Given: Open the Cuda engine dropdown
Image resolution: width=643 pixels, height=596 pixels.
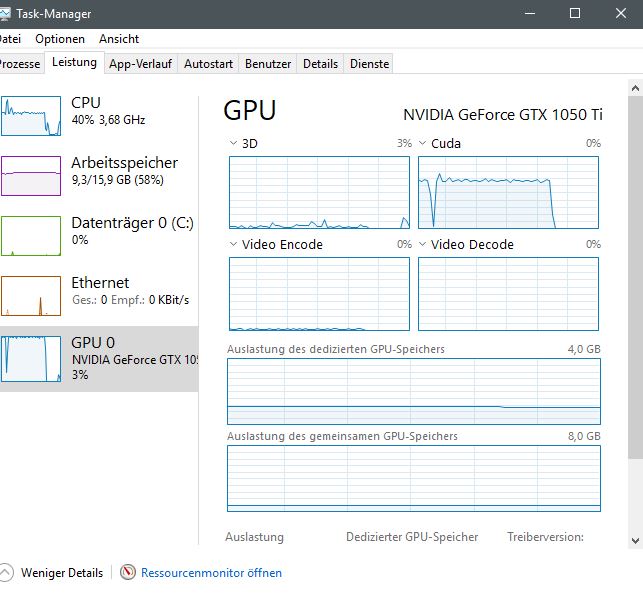Looking at the screenshot, I should [x=422, y=144].
